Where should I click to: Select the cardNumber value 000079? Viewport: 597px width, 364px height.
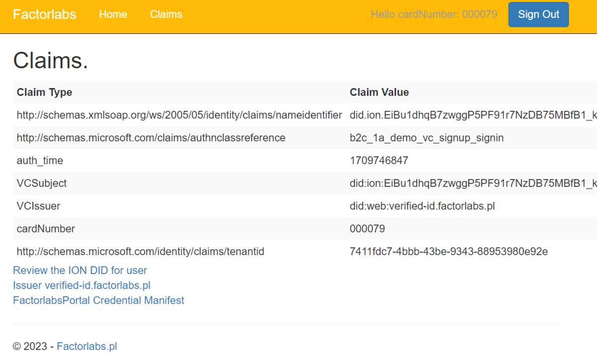coord(366,228)
